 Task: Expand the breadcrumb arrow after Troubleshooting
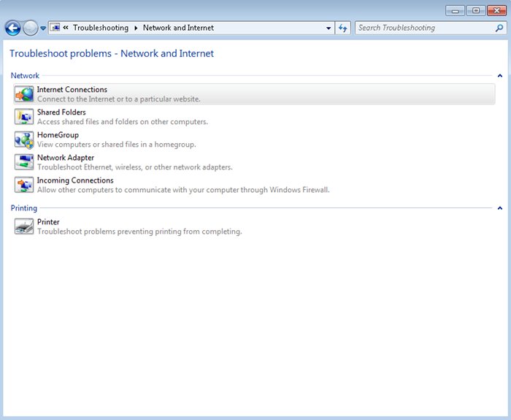coord(136,28)
